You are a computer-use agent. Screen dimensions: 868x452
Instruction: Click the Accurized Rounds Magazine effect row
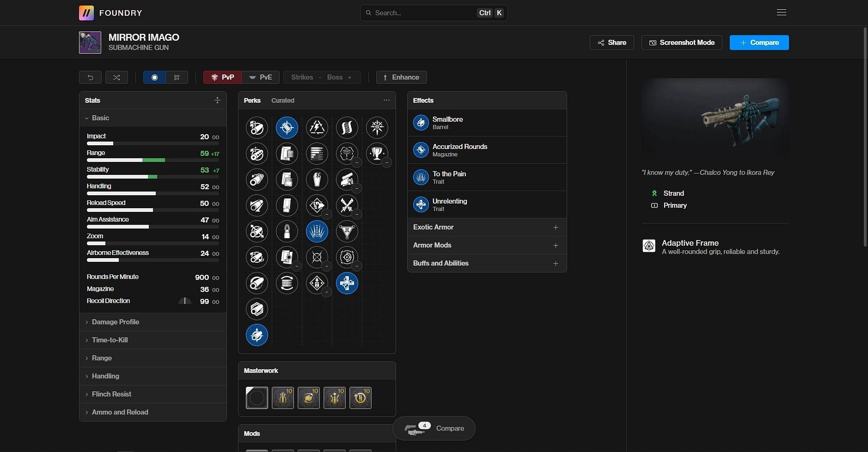(487, 150)
